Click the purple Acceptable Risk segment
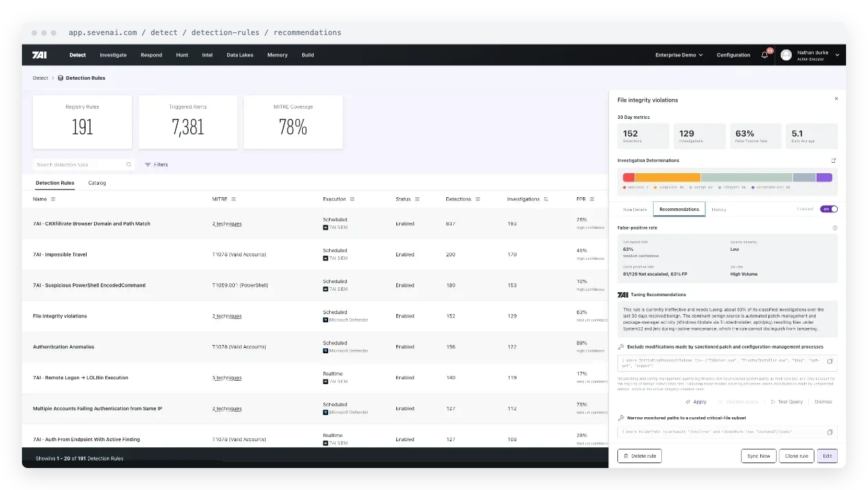 [x=824, y=177]
